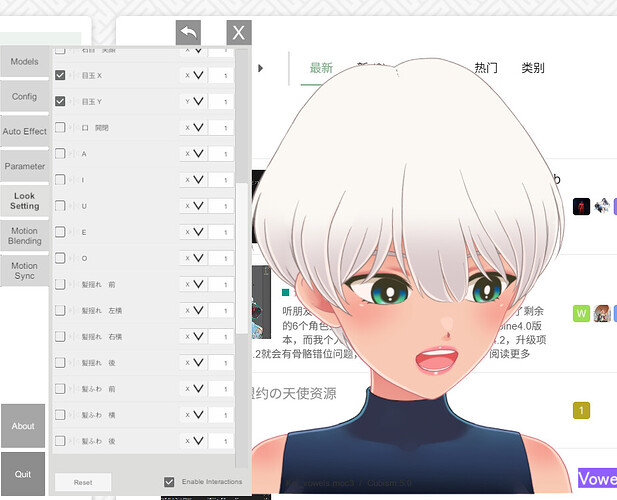Click the value field in the 目玉 X row
The height and width of the screenshot is (500, 617).
pos(221,76)
